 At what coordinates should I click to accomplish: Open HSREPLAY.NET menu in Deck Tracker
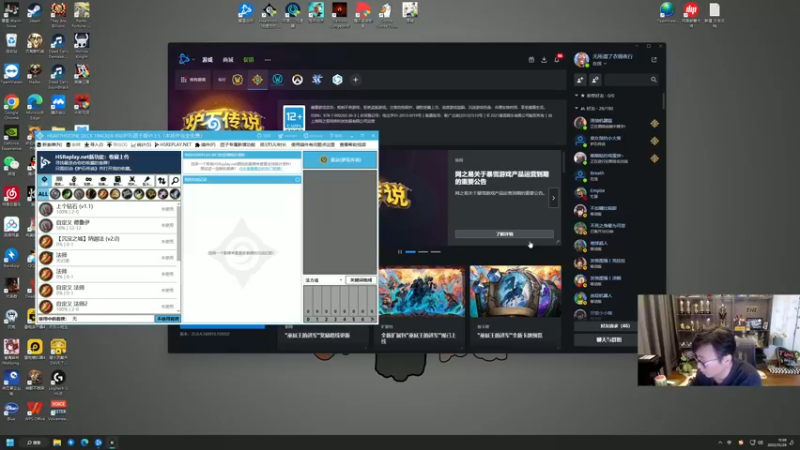click(173, 145)
